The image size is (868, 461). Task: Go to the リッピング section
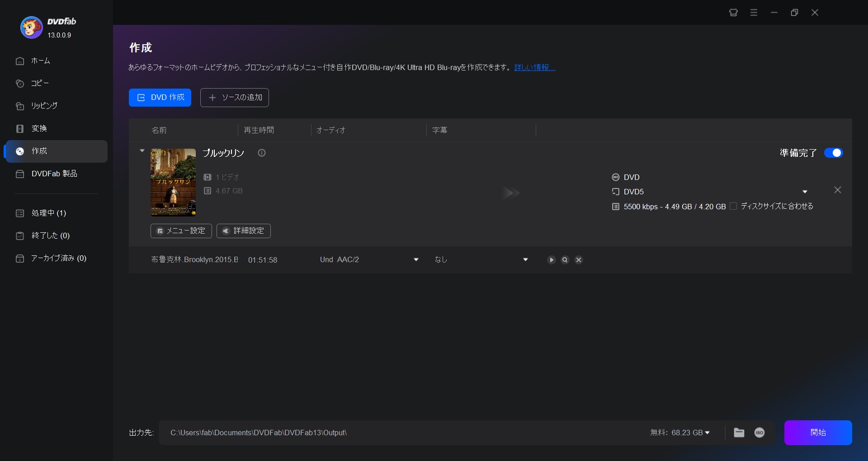coord(44,106)
